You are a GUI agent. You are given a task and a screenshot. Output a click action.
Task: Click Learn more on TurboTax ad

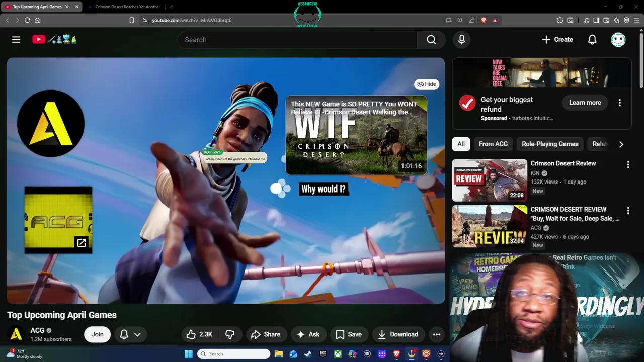(x=585, y=103)
